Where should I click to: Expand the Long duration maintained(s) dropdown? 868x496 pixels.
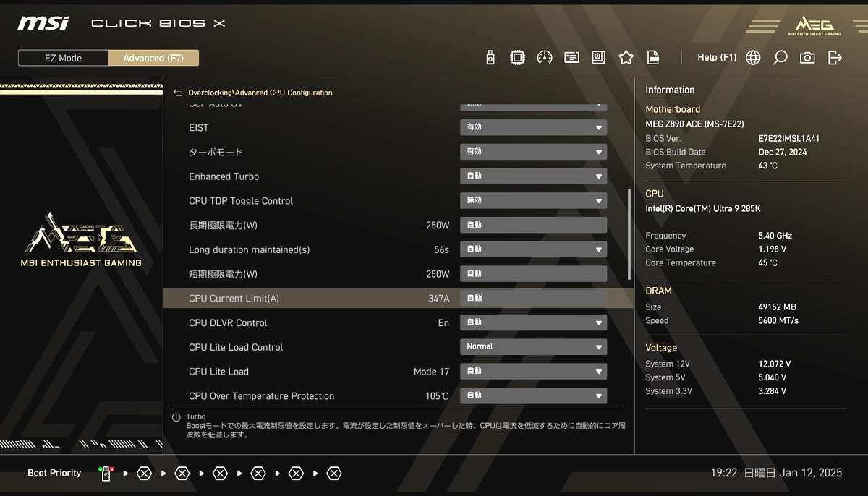click(x=534, y=249)
